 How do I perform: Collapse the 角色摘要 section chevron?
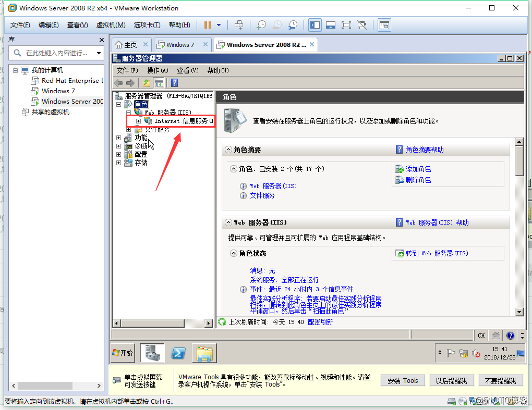[x=228, y=150]
